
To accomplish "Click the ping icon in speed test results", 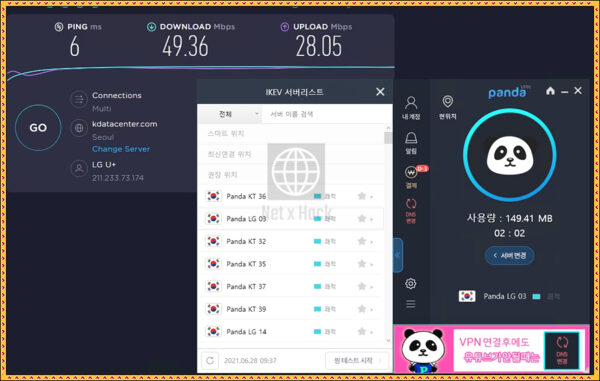I will point(59,27).
